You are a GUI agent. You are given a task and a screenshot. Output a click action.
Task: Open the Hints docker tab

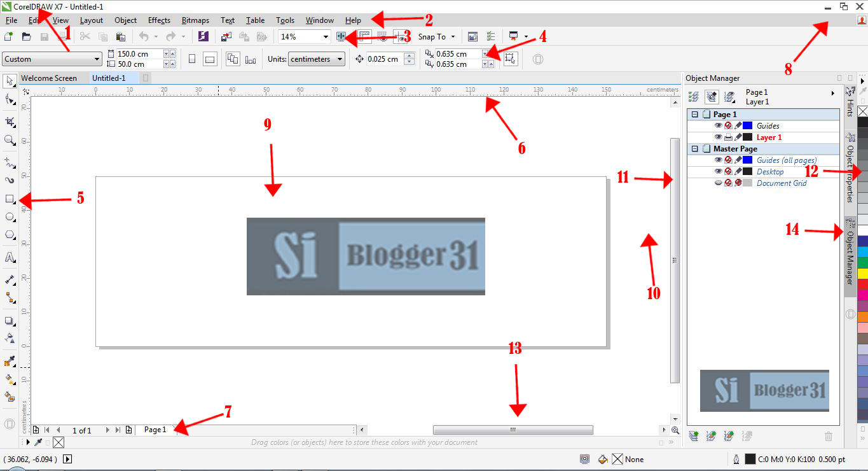tap(850, 102)
